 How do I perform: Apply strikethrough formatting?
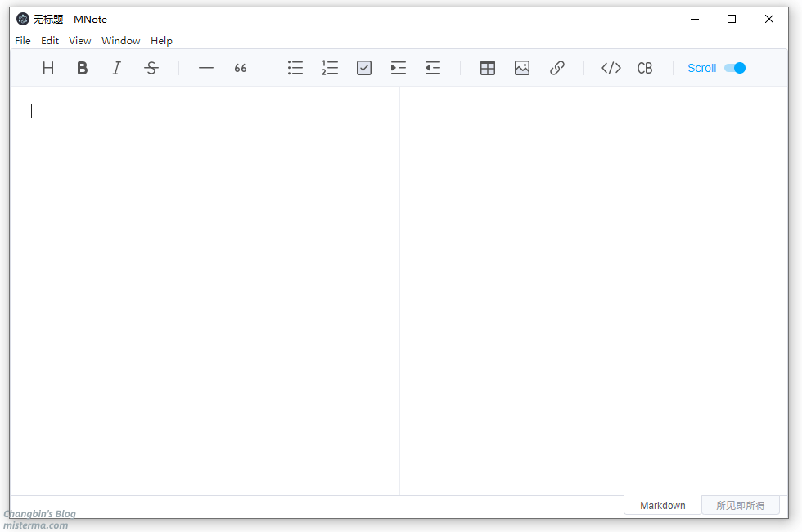point(151,68)
